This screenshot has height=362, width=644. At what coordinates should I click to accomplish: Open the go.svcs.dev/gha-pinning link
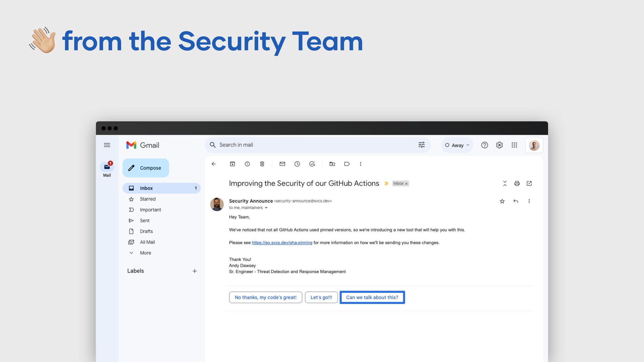pyautogui.click(x=282, y=243)
